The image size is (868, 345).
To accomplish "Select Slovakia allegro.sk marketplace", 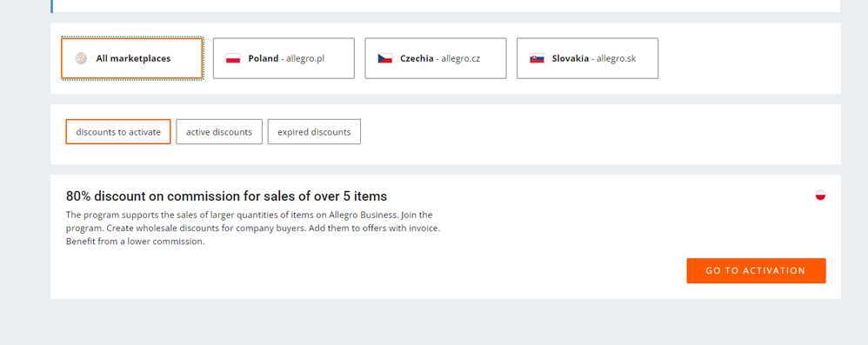I will (587, 58).
